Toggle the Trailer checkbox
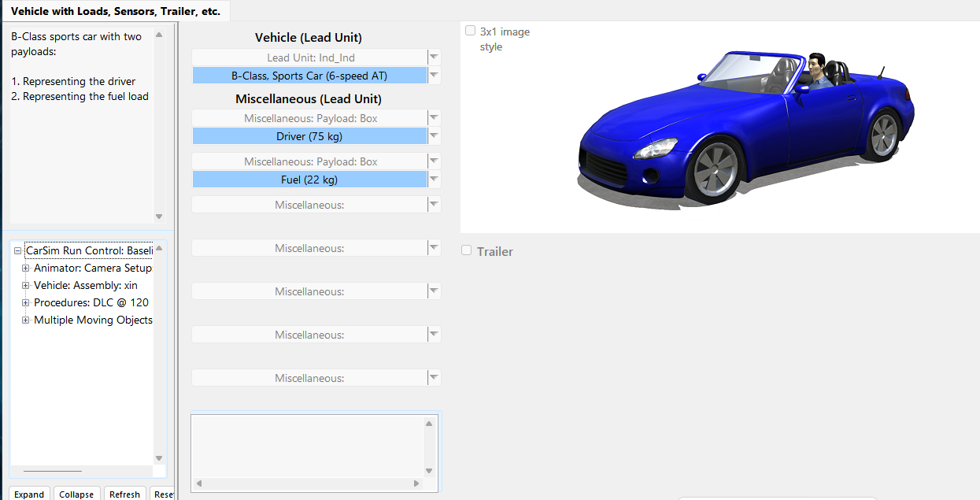980x500 pixels. [467, 250]
